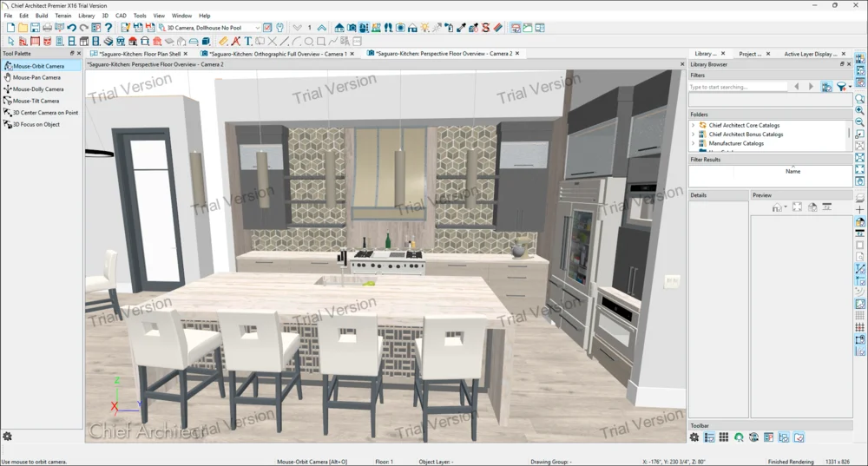Viewport: 868px width, 466px height.
Task: Open the preferences wrench icon
Action: click(279, 28)
